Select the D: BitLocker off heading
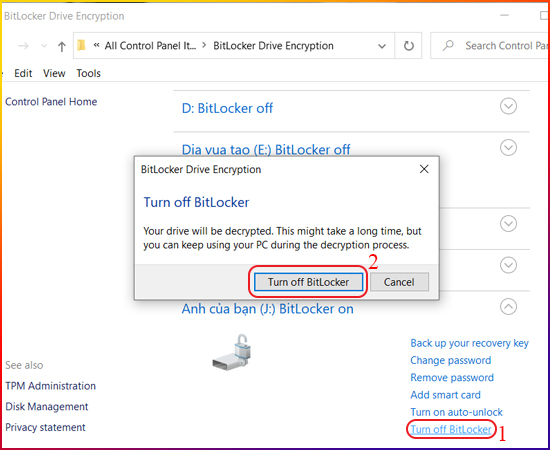Screen dimensions: 550x450 pyautogui.click(x=227, y=108)
